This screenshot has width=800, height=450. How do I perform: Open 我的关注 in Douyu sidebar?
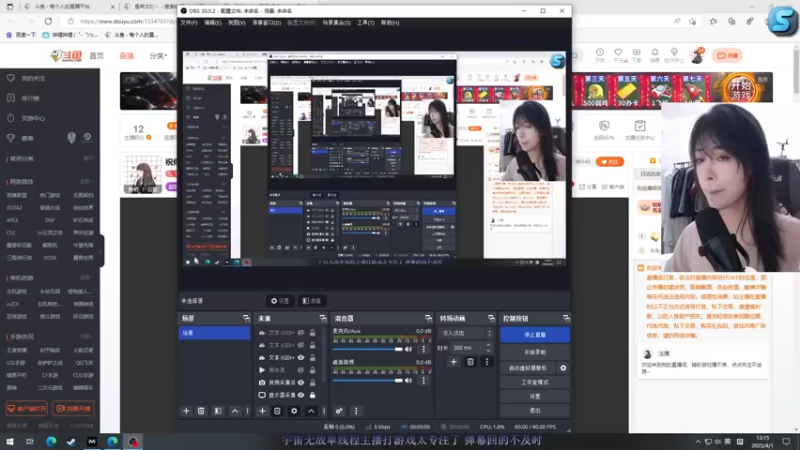tap(33, 79)
